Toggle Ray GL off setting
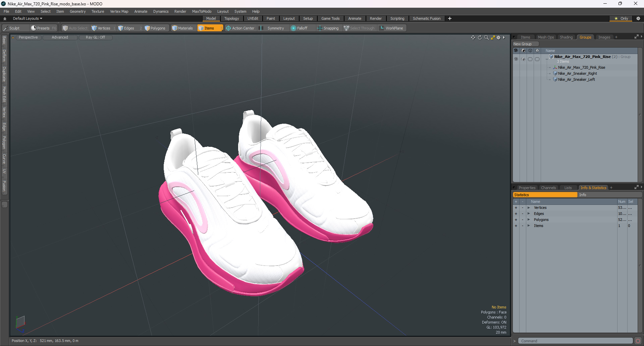Viewport: 644px width, 346px height. 95,38
